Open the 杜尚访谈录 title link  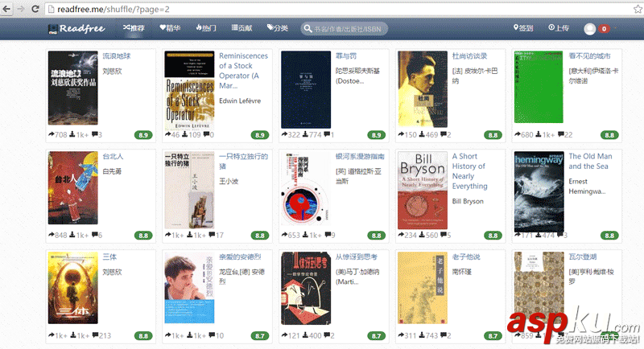click(x=469, y=55)
